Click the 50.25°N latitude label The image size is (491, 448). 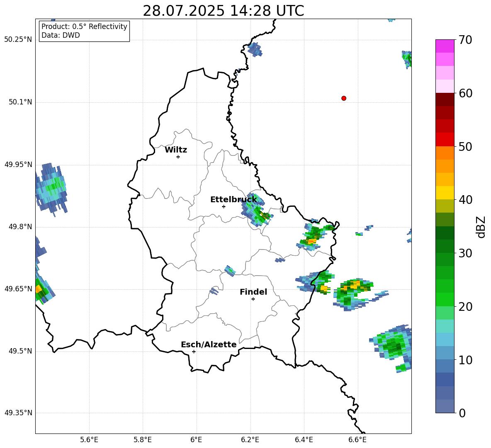pyautogui.click(x=18, y=40)
